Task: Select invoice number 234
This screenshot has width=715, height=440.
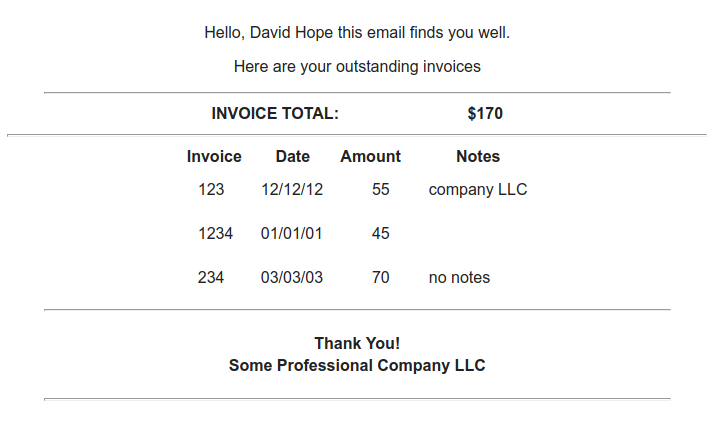Action: point(211,277)
